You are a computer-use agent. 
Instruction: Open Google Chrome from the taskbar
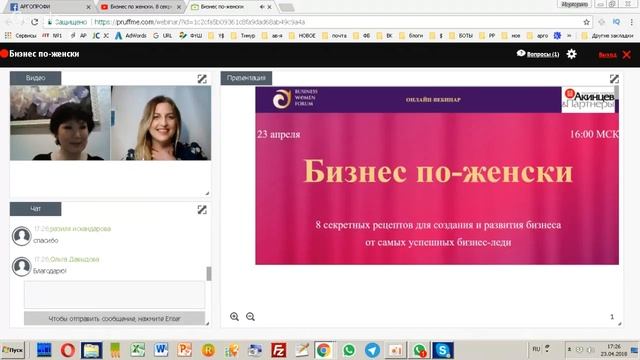click(x=324, y=350)
